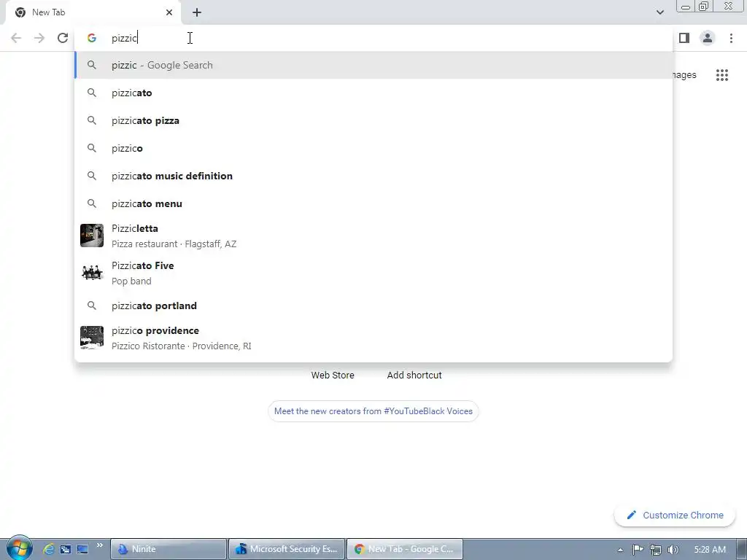Close the New Tab tab
Viewport: 747px width, 560px height.
169,12
